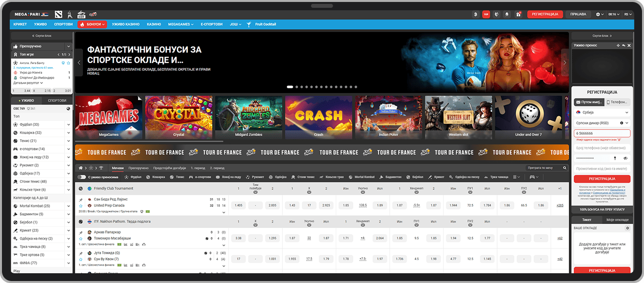Click the ПРИЈАВА login button
Screen dimensions: 644x283
click(x=578, y=14)
